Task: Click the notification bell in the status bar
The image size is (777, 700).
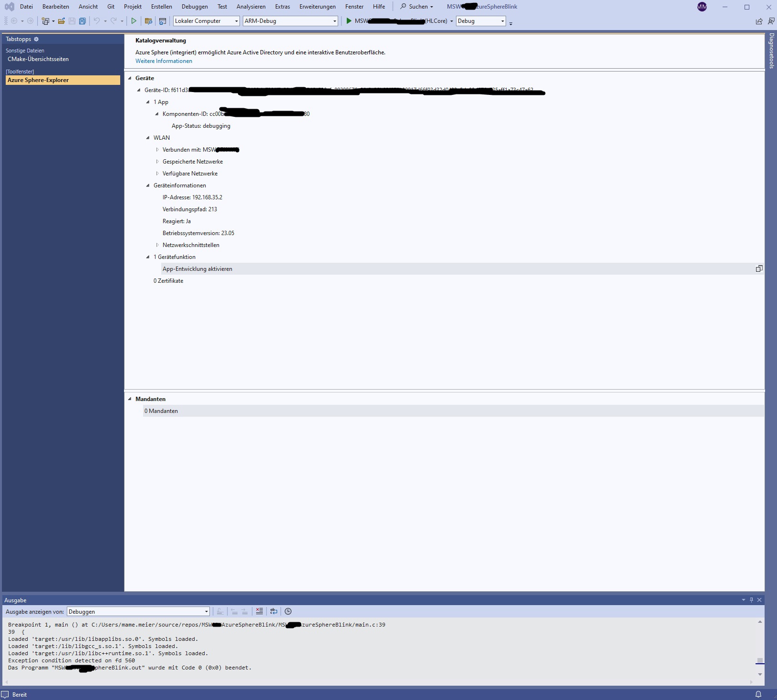Action: [758, 694]
